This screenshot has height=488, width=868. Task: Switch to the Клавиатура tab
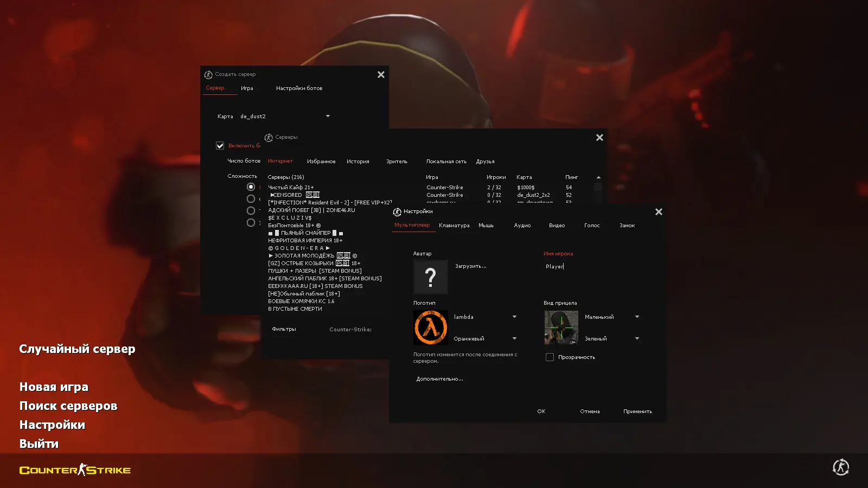coord(454,226)
